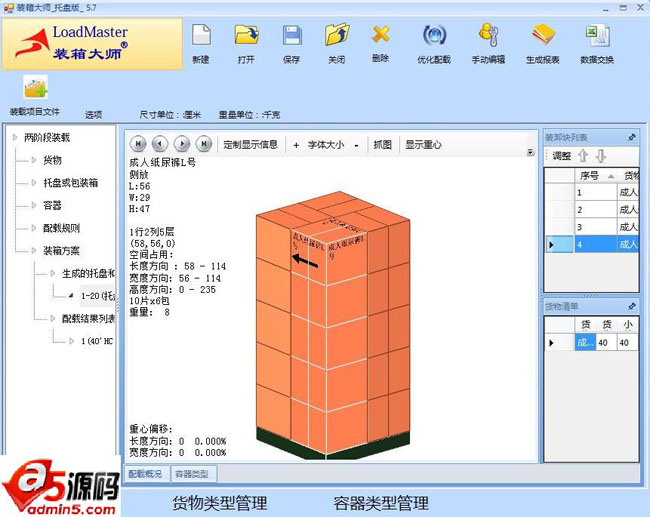Viewport: 650px width, 517px height.
Task: Click 显示重心 show center of gravity
Action: (x=423, y=145)
